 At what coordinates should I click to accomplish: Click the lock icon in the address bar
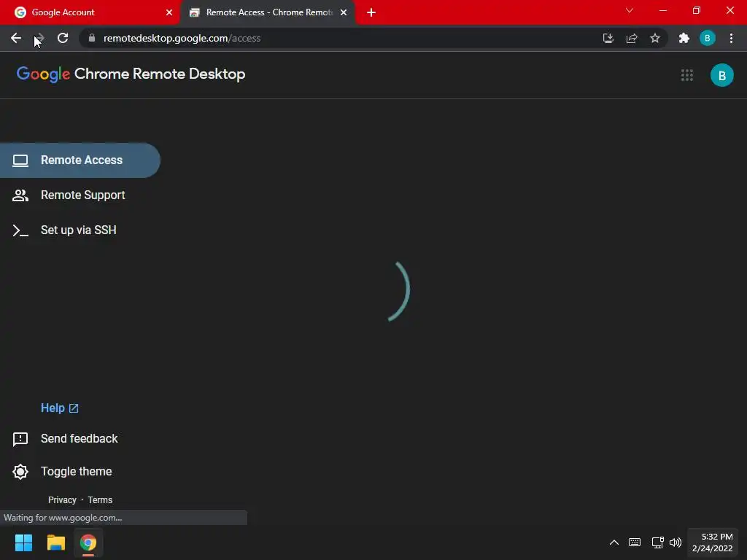click(x=92, y=38)
